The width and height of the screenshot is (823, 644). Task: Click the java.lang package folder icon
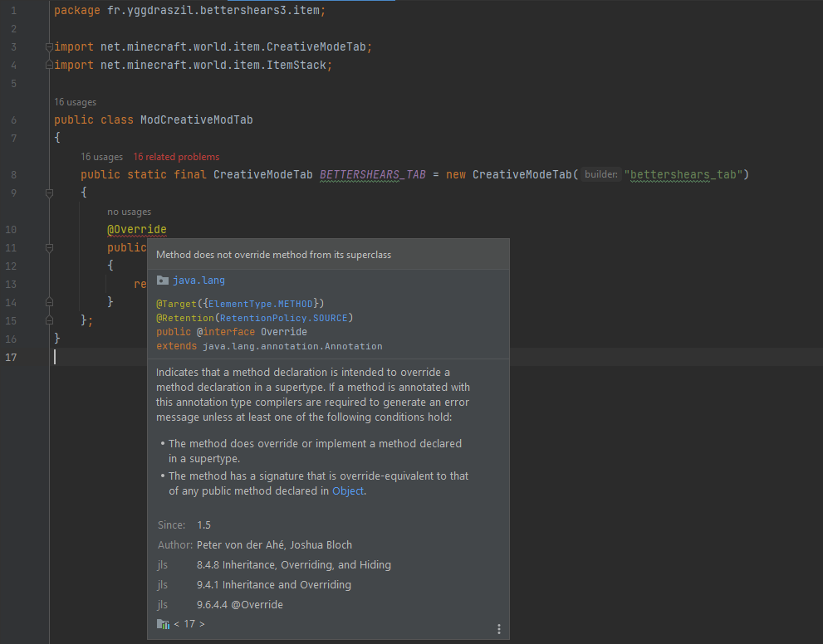pos(162,281)
